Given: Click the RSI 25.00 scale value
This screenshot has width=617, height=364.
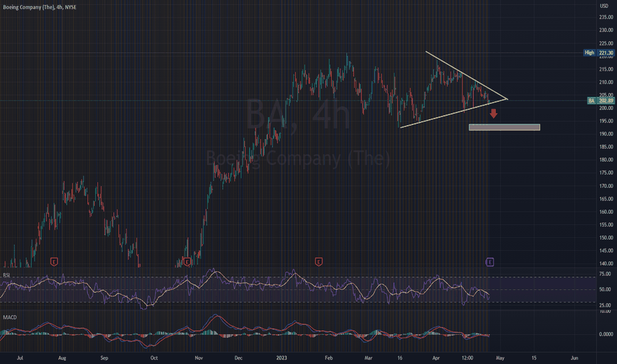Looking at the screenshot, I should coord(605,305).
